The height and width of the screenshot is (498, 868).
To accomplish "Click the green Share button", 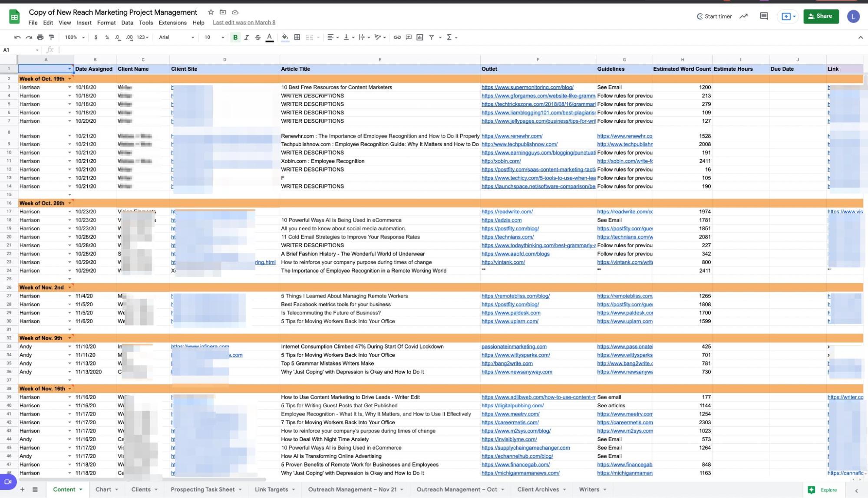I will coord(821,16).
